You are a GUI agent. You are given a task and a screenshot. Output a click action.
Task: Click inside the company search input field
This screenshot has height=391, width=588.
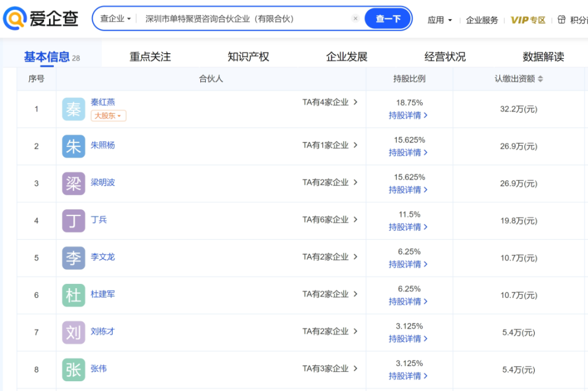click(x=245, y=18)
